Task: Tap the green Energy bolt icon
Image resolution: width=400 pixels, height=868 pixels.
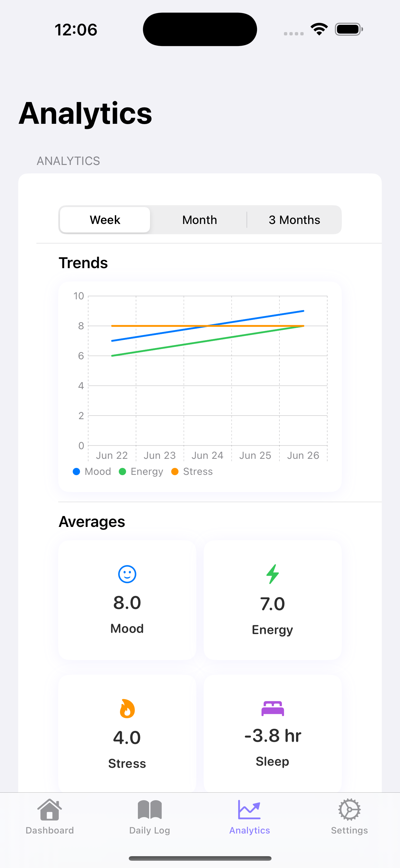Action: click(272, 574)
